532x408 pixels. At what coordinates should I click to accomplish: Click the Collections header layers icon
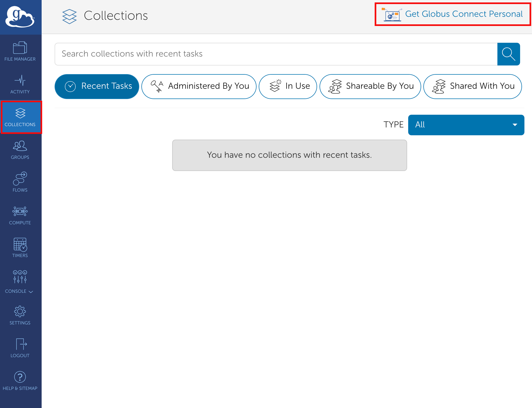[69, 16]
